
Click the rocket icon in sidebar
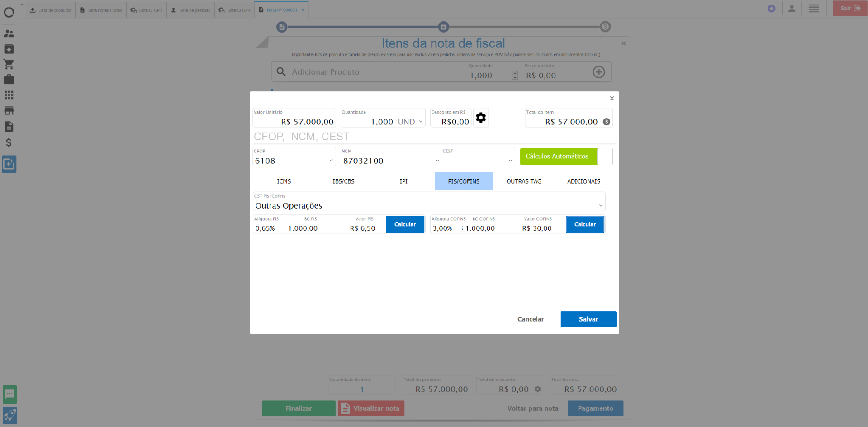[9, 415]
